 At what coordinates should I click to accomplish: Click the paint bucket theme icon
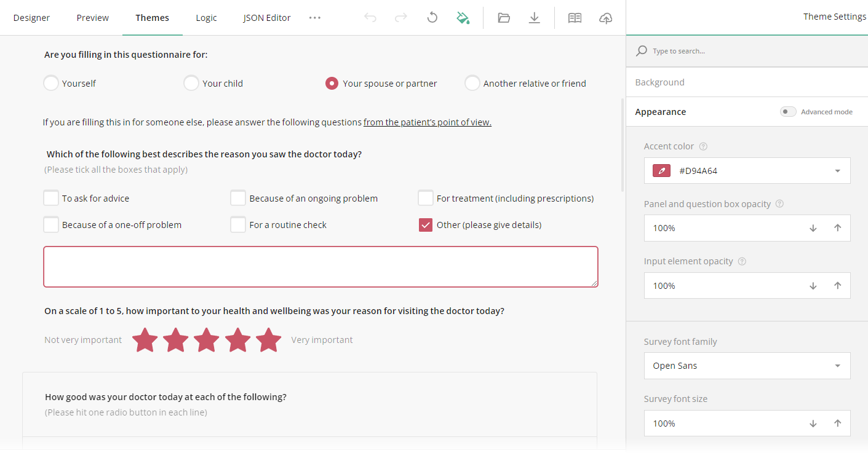463,18
